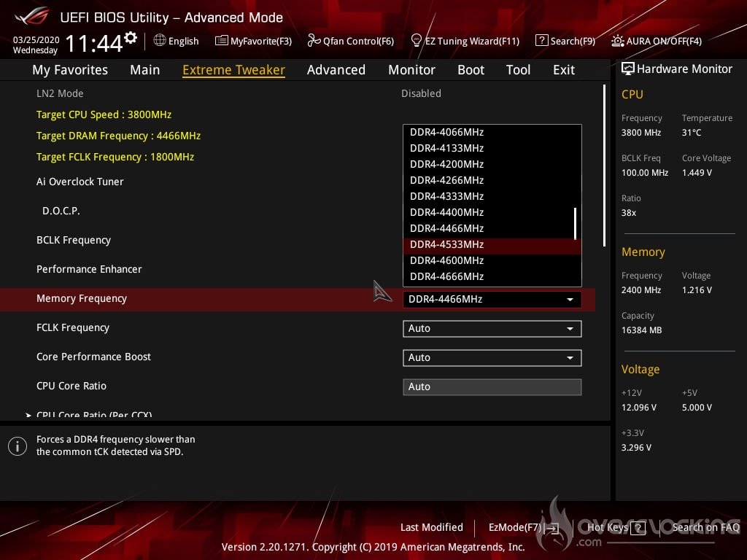Click the Search on FAQ link
747x560 pixels.
pyautogui.click(x=706, y=528)
